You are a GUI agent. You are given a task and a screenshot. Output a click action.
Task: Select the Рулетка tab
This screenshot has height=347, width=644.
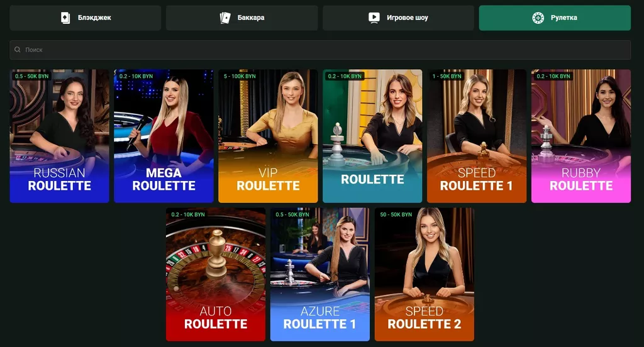click(x=555, y=18)
